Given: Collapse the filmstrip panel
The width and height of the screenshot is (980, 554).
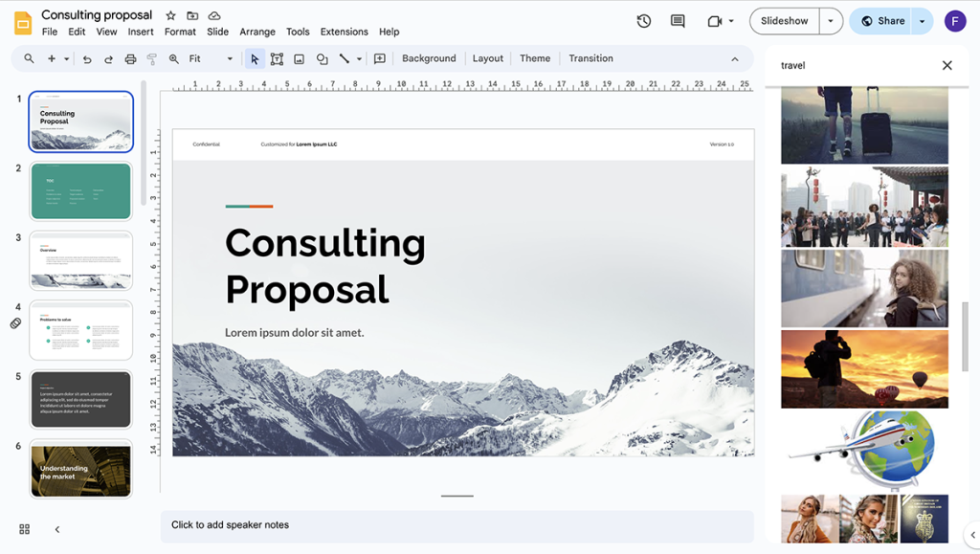Looking at the screenshot, I should point(56,528).
